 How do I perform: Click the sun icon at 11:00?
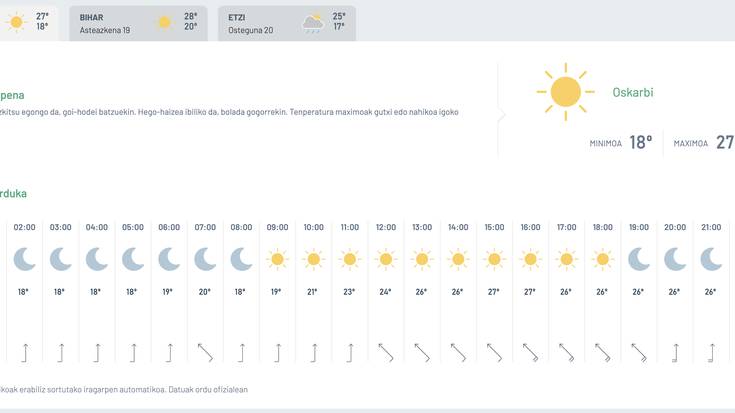[x=350, y=259]
